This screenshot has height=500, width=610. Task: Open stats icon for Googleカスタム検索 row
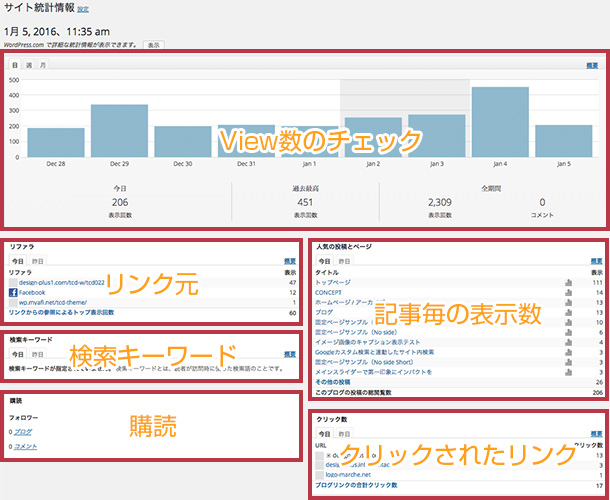[569, 351]
